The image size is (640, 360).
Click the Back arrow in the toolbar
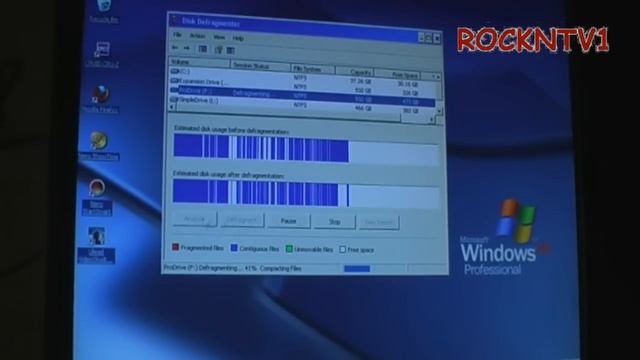(x=175, y=48)
